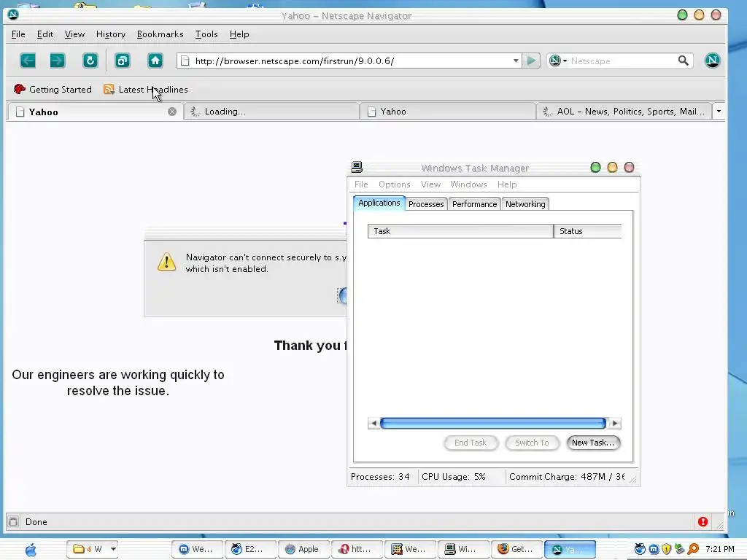Open the Latest Headlines feed bookmark

(146, 89)
